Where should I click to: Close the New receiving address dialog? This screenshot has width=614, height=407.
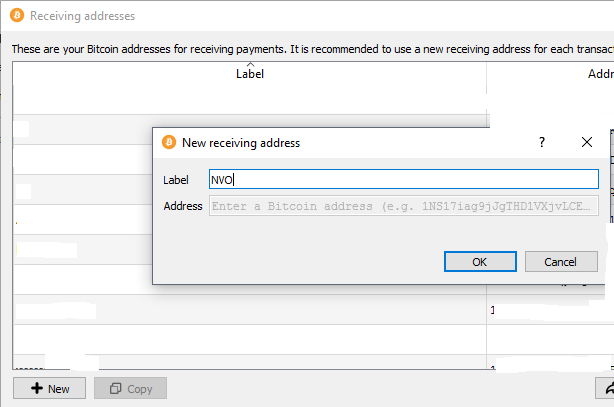pos(587,142)
